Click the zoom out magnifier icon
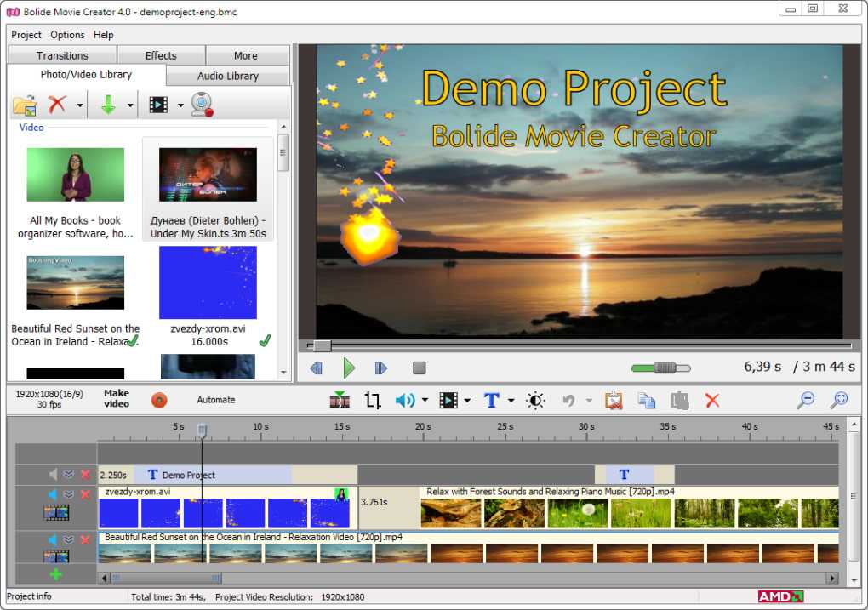Screen dimensions: 868x610 (805, 400)
